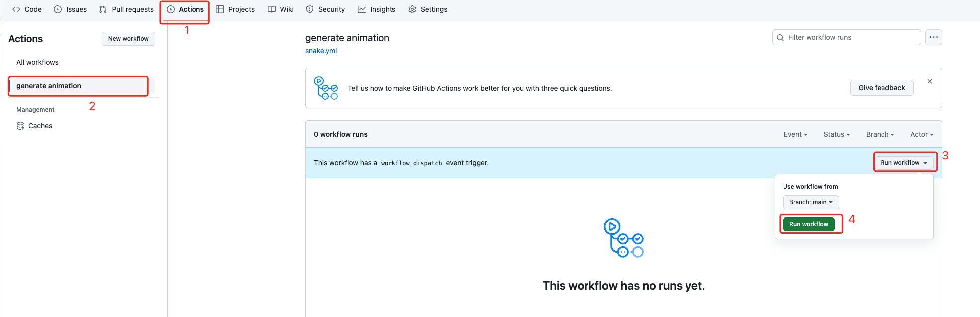The height and width of the screenshot is (317, 980).
Task: Click 'This workflow has no runs yet.'
Action: [624, 286]
